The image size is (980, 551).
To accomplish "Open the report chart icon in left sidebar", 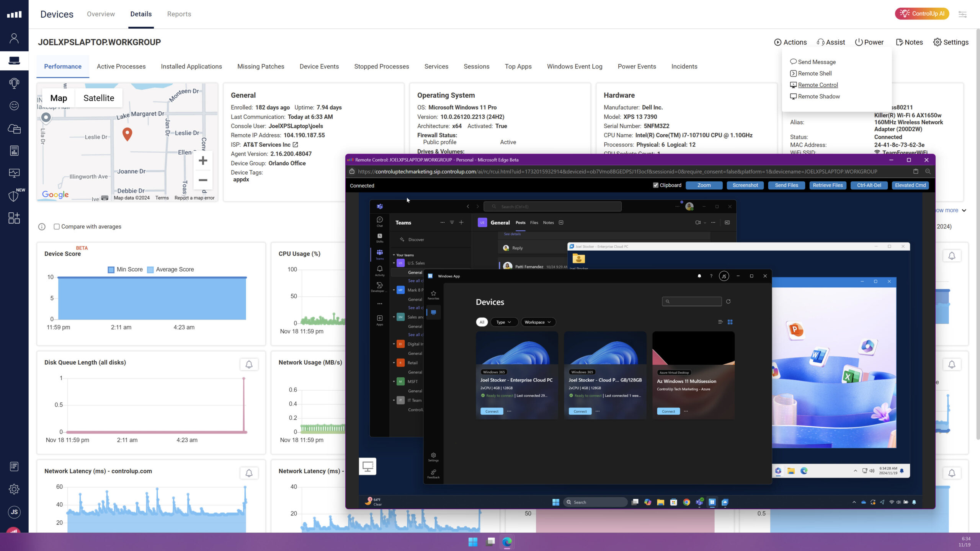I will pos(14,151).
